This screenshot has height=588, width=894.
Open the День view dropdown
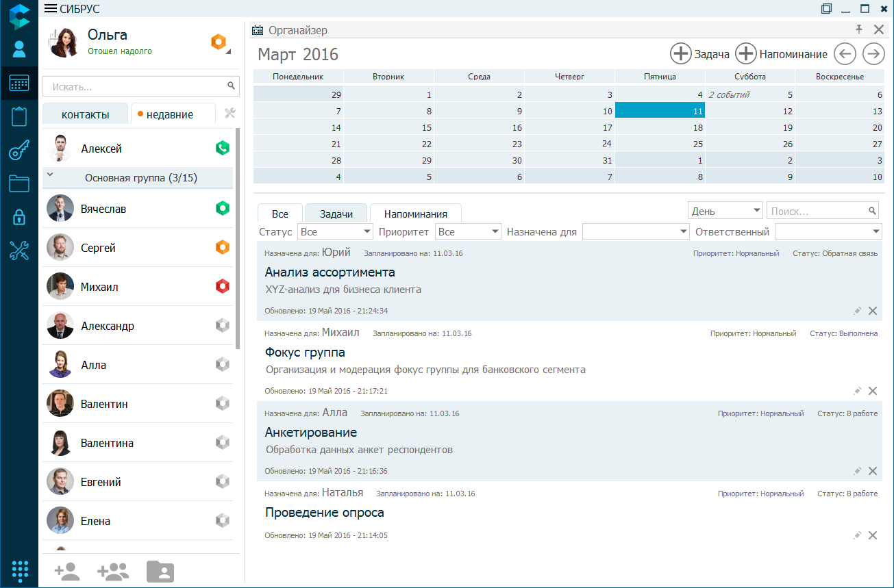[725, 211]
